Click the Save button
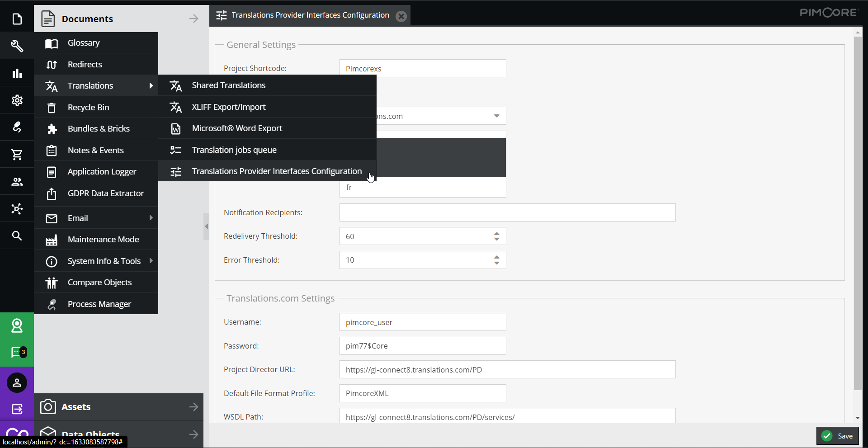Viewport: 868px width, 448px height. click(x=838, y=436)
